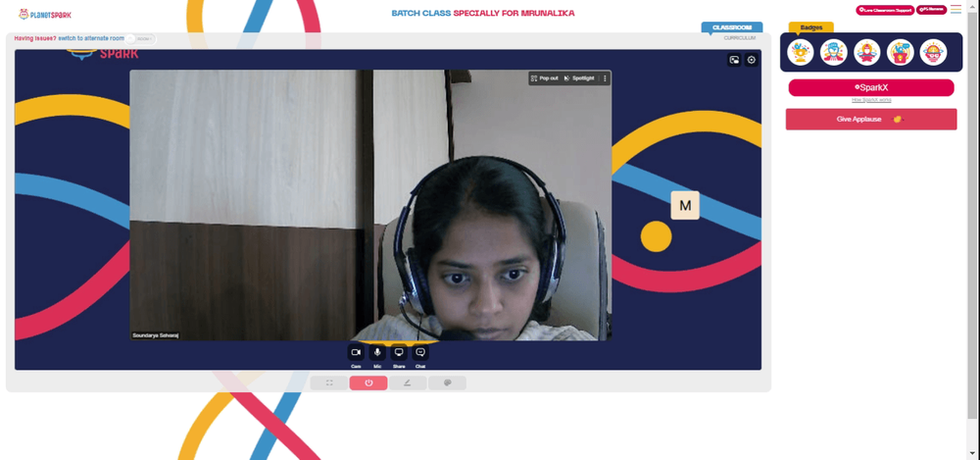Click the M participant avatar tile
The width and height of the screenshot is (980, 460).
tap(685, 205)
